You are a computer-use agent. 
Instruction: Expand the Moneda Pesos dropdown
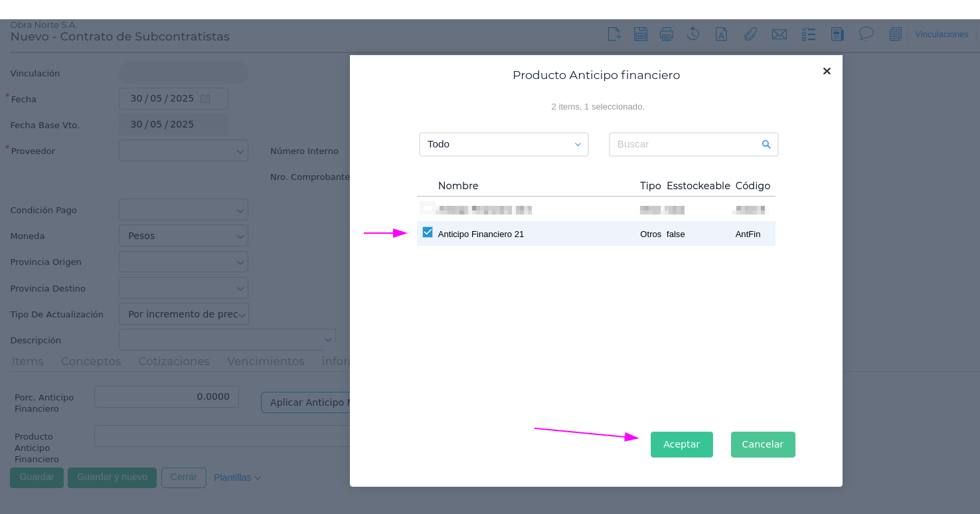tap(183, 236)
